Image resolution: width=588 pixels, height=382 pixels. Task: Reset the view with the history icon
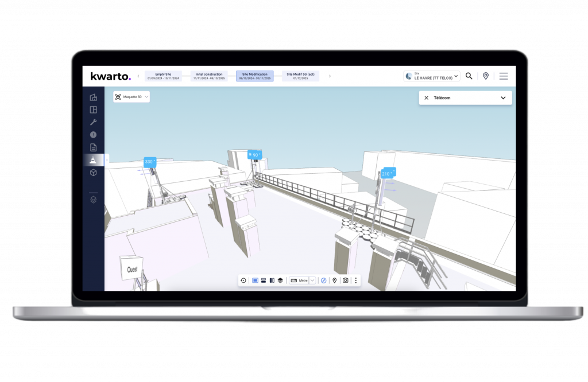[x=243, y=280]
